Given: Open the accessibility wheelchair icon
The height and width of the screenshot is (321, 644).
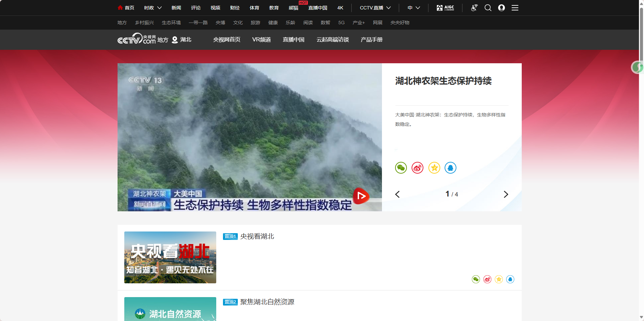Looking at the screenshot, I should pos(474,8).
